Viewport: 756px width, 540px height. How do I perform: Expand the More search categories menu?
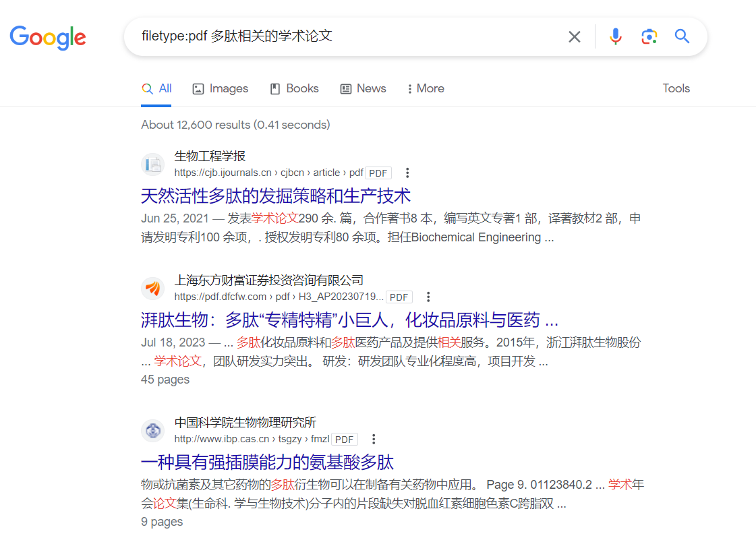pos(426,89)
